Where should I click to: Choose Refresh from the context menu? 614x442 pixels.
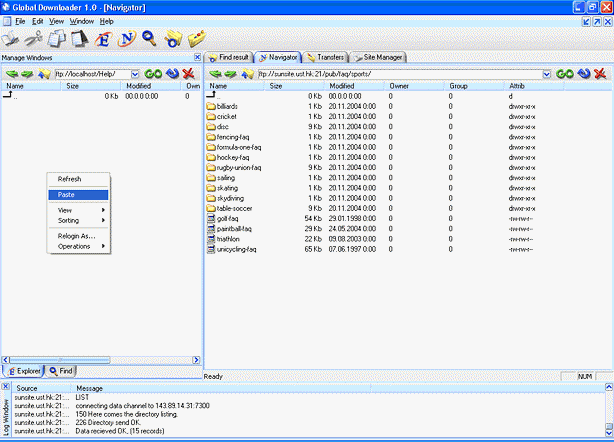pos(78,179)
